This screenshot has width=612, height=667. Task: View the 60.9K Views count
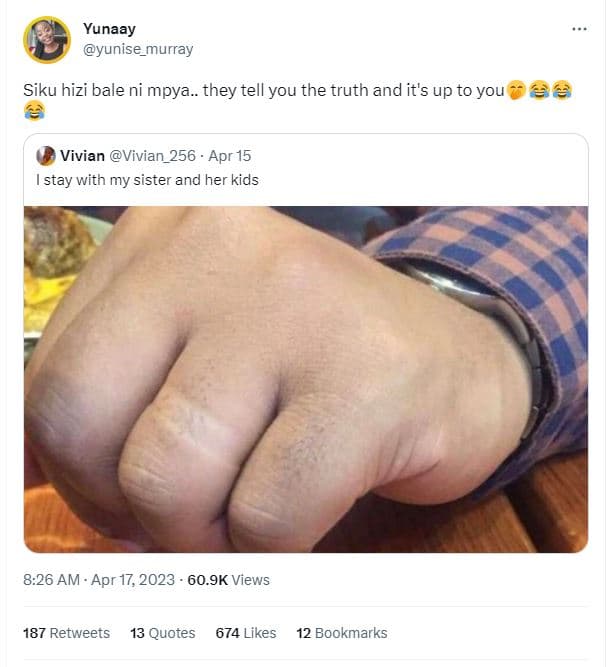click(229, 580)
